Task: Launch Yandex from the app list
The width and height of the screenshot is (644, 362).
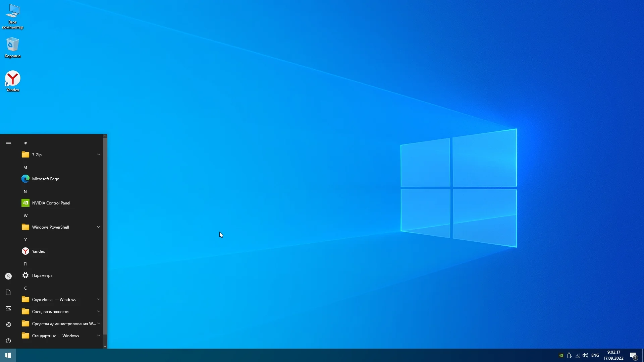Action: tap(38, 251)
